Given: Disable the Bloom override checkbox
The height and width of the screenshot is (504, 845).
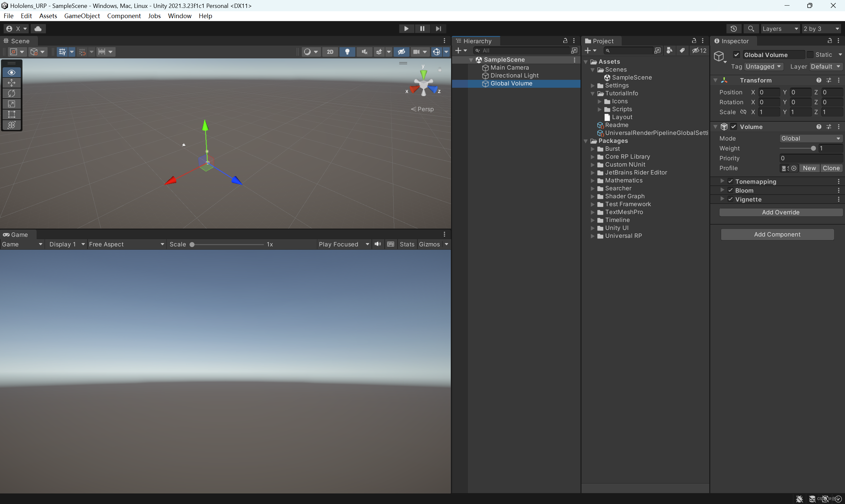Looking at the screenshot, I should [x=730, y=190].
